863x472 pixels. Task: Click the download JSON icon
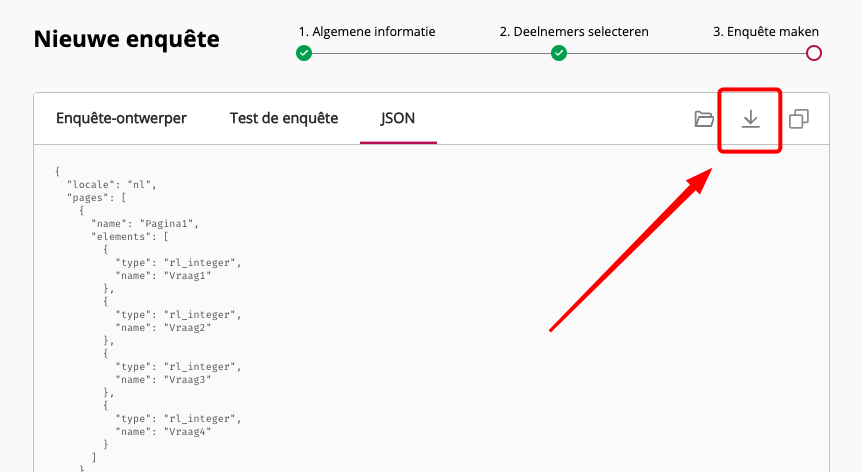coord(750,119)
